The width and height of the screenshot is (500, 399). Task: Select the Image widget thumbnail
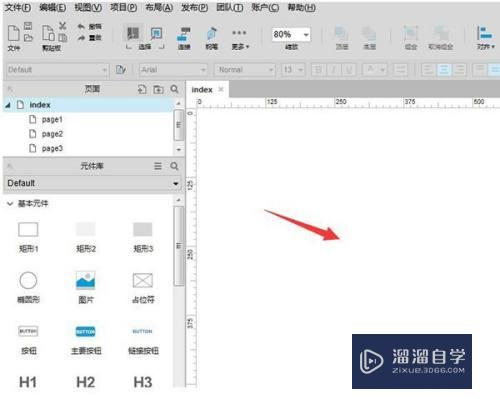[x=86, y=280]
